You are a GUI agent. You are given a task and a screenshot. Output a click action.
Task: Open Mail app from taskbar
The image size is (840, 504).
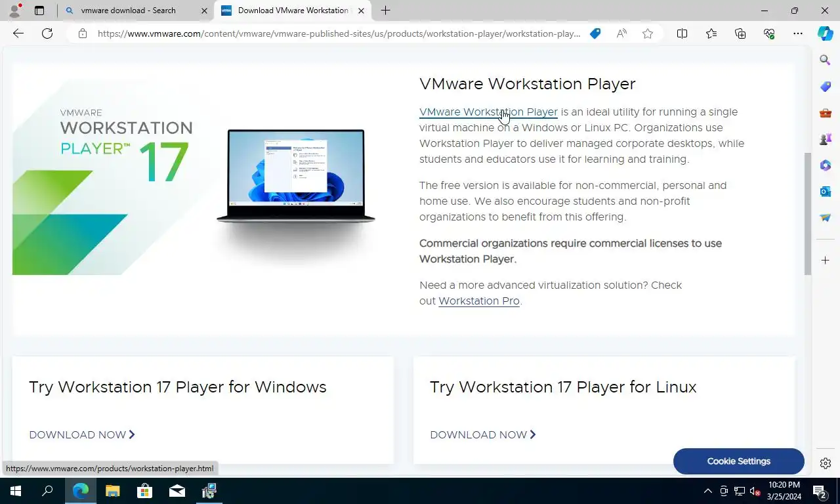[x=177, y=491]
